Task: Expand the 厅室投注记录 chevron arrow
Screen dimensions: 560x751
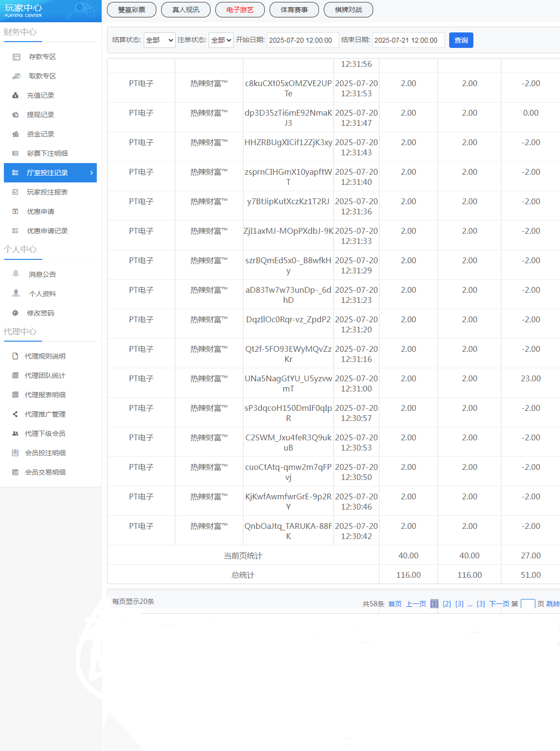Action: point(91,173)
